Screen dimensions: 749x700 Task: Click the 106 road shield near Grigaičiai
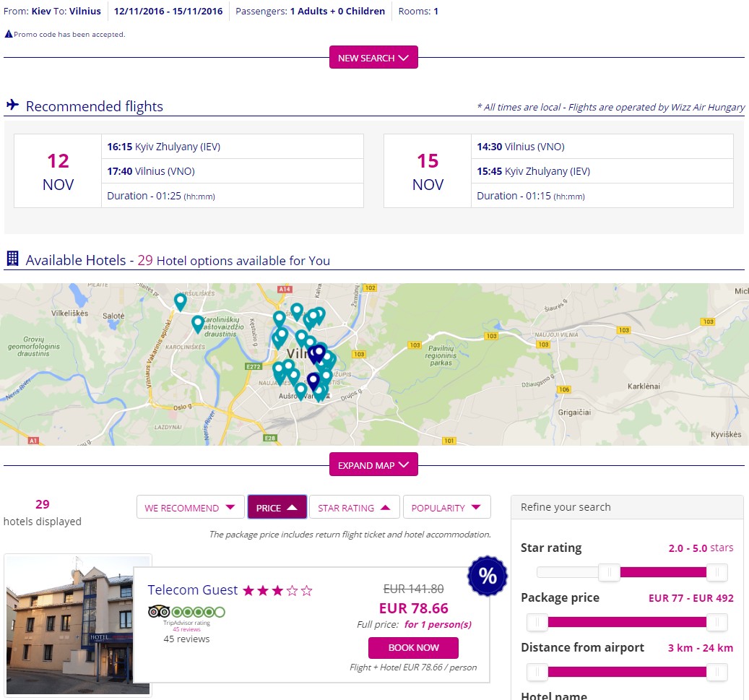[564, 389]
